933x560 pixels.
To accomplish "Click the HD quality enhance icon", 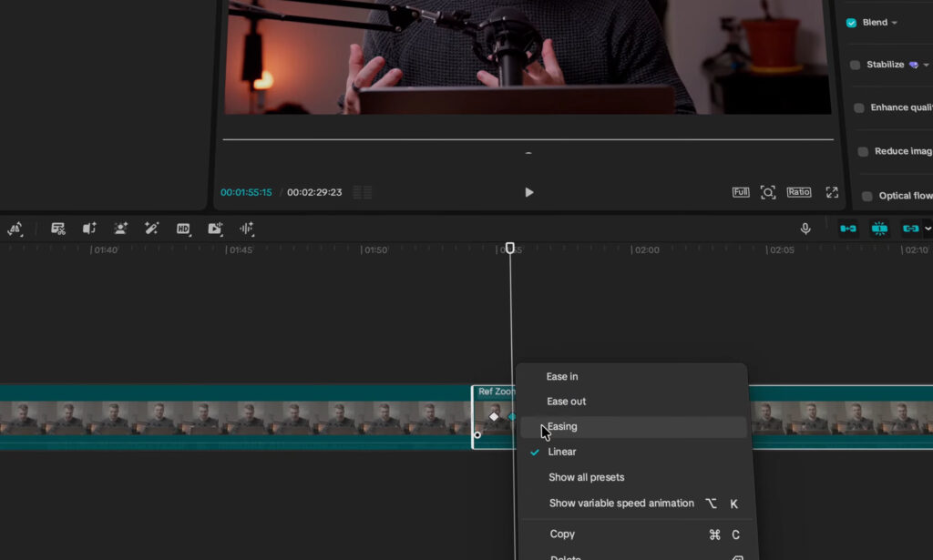I will [x=183, y=229].
